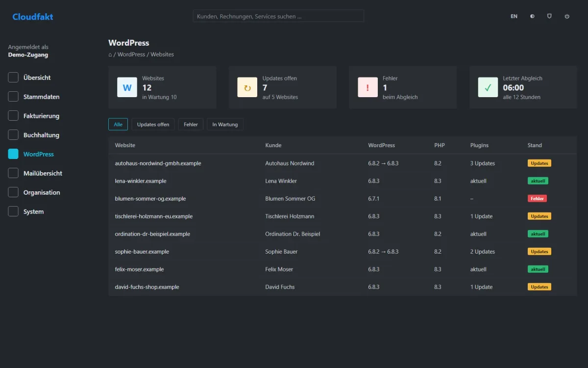Click Updates badge for Sophie Bauer

pyautogui.click(x=539, y=251)
